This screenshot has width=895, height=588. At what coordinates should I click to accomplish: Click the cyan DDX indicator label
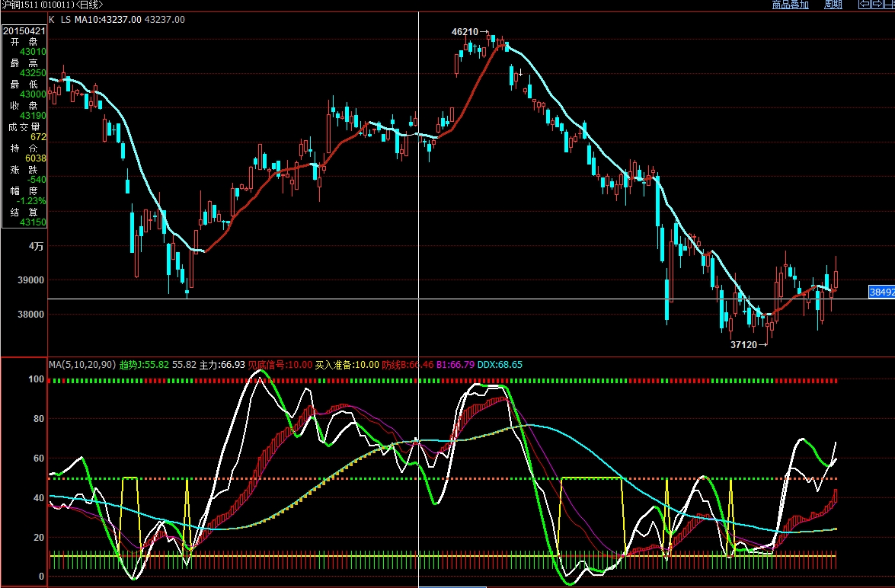(500, 365)
